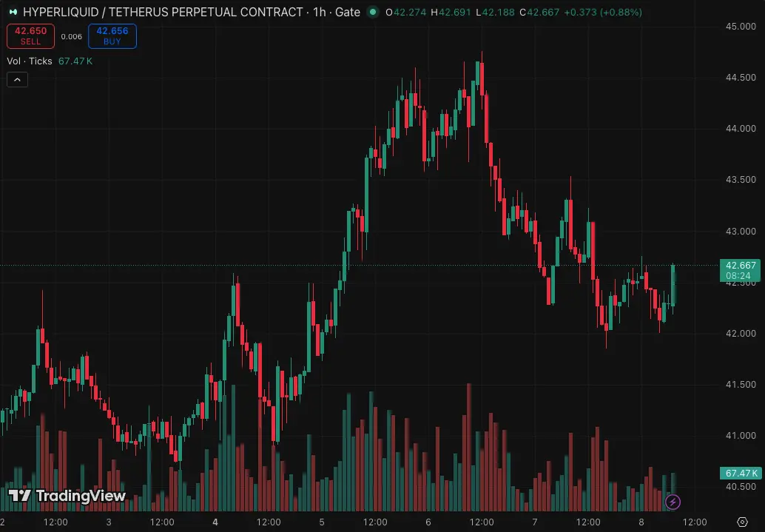Image resolution: width=765 pixels, height=532 pixels.
Task: Open the Hyperliquid / TetherUS symbol title
Action: 163,12
